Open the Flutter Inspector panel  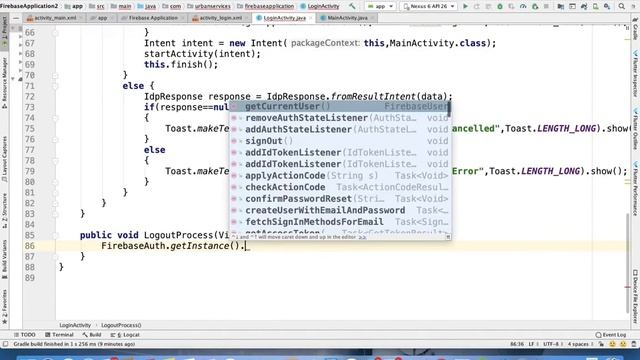pos(635,74)
